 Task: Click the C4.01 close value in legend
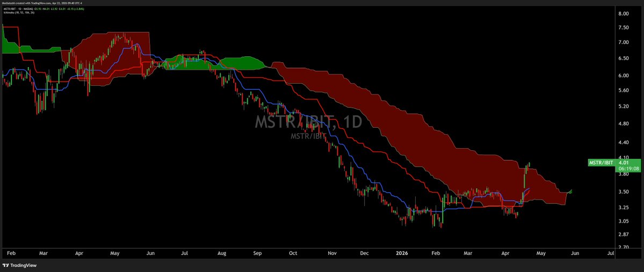pyautogui.click(x=62, y=9)
